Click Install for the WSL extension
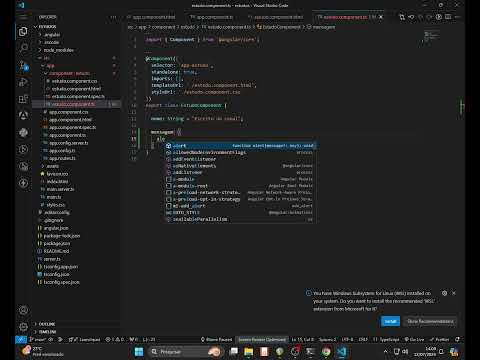The height and width of the screenshot is (360, 480). pos(390,321)
